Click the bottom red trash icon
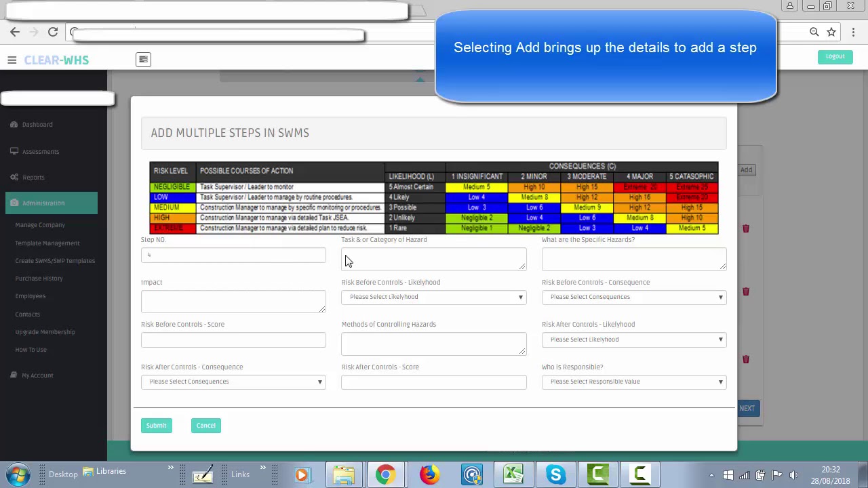The width and height of the screenshot is (868, 488). pos(745,359)
